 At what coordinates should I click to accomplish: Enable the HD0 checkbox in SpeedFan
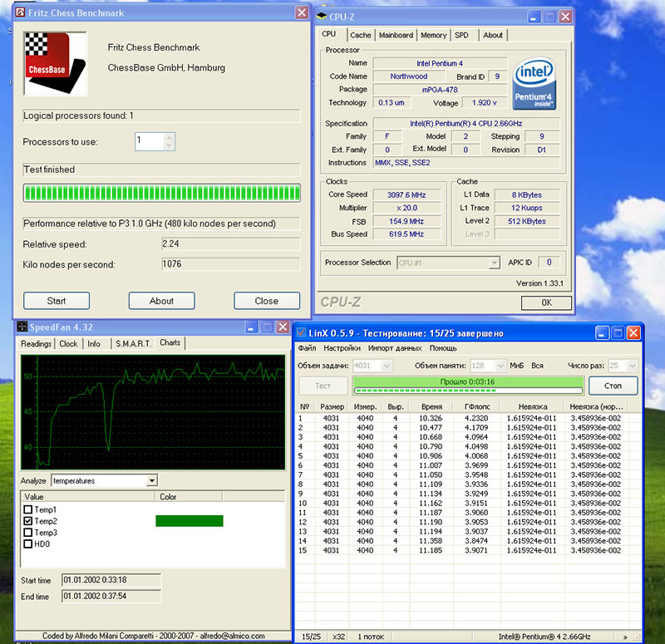pyautogui.click(x=28, y=543)
